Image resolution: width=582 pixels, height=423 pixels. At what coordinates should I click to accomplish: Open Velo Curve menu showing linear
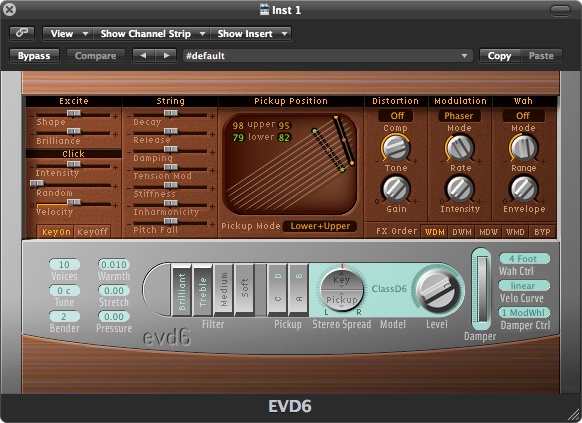[x=524, y=285]
